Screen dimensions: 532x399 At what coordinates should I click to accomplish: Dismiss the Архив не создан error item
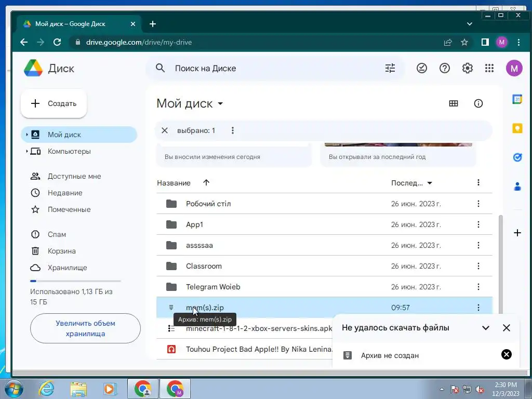506,354
